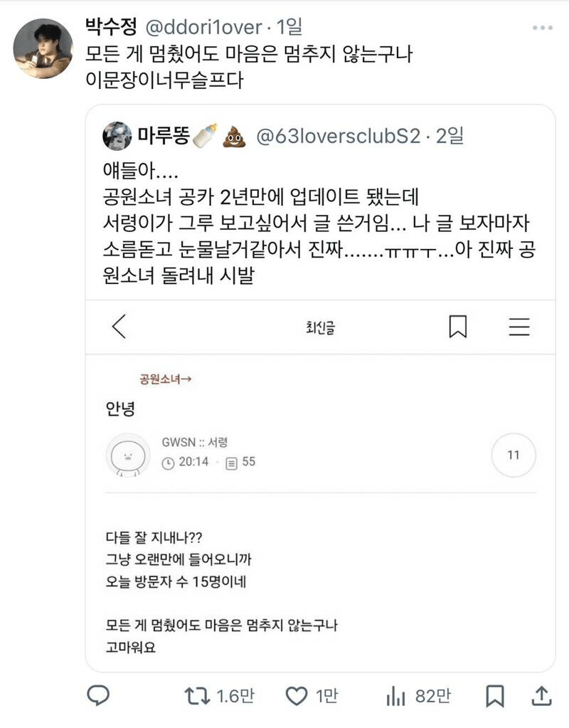Open 마루똥's quoted tweet avatar

(x=117, y=136)
